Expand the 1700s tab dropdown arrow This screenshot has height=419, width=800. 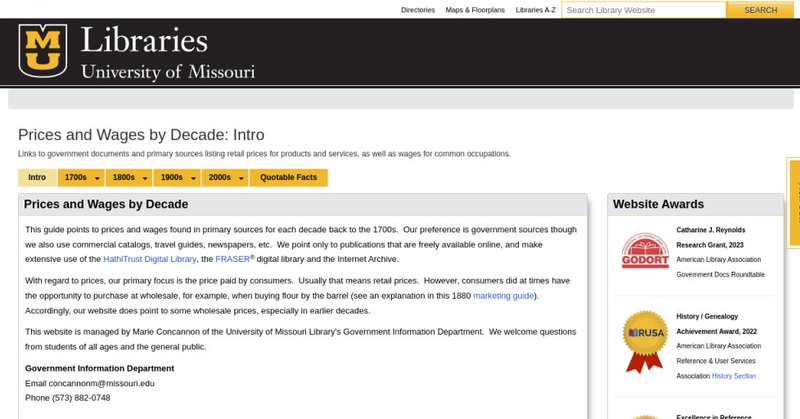[x=97, y=178]
